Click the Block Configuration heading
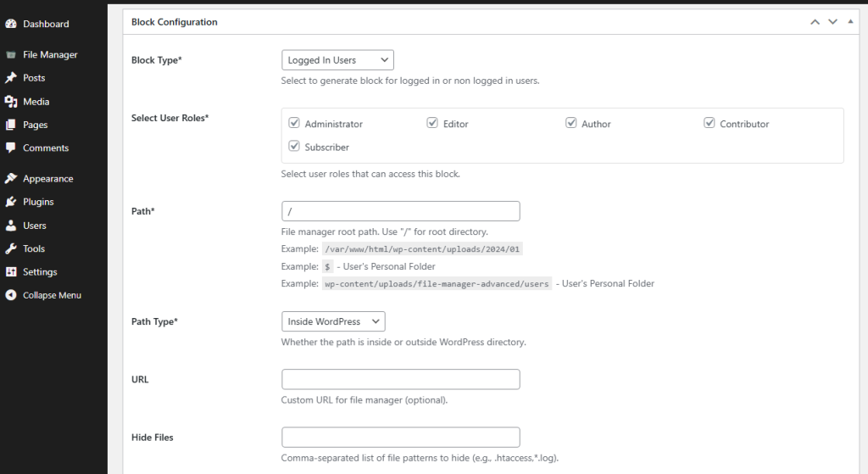This screenshot has width=868, height=474. [x=175, y=22]
